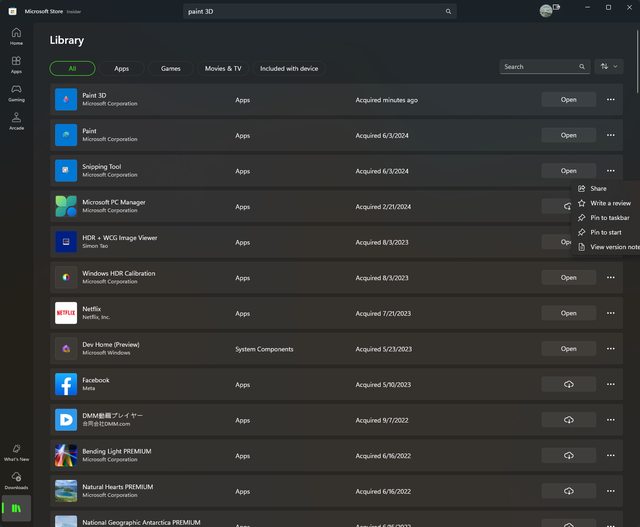Click Open button for Dev Home (Preview)
Image resolution: width=640 pixels, height=527 pixels.
[x=568, y=349]
